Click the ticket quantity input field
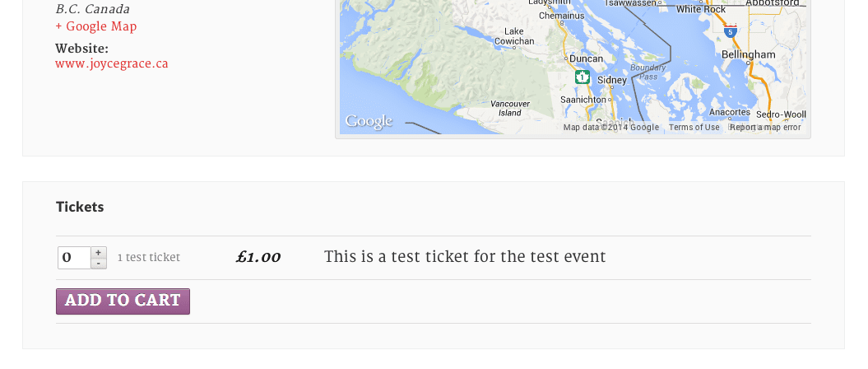Viewport: 868px width, 369px height. pos(74,258)
